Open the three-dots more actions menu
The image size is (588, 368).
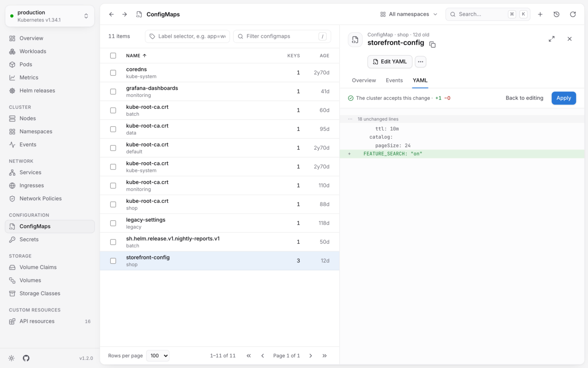(421, 62)
